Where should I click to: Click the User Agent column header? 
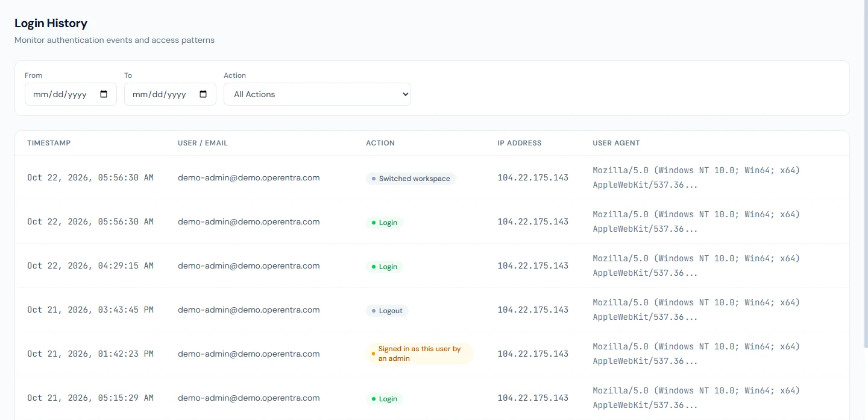click(x=616, y=143)
